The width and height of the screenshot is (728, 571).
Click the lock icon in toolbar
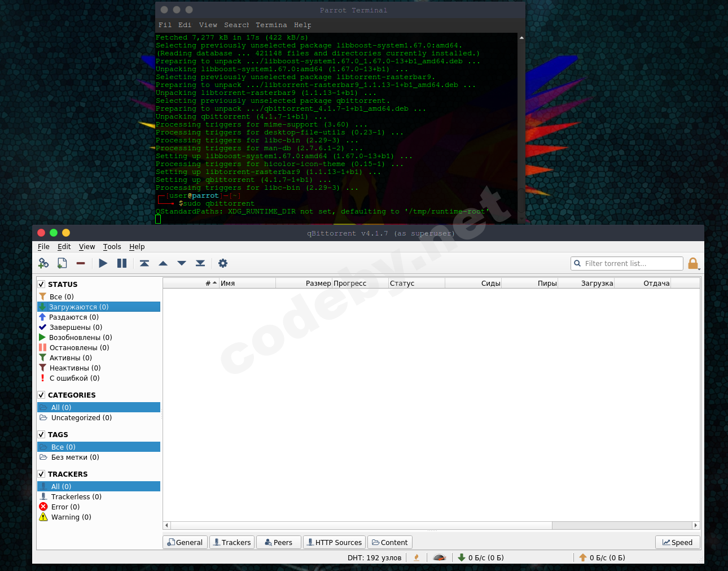click(693, 263)
